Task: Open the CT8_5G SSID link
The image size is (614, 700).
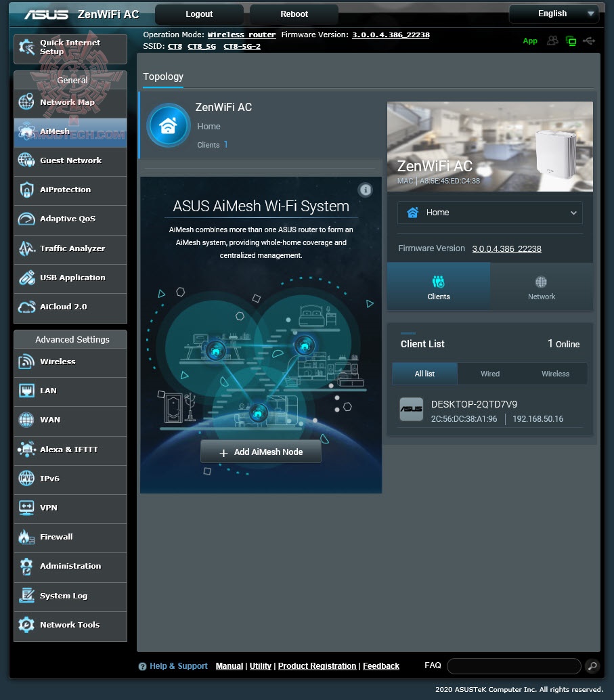Action: (202, 47)
